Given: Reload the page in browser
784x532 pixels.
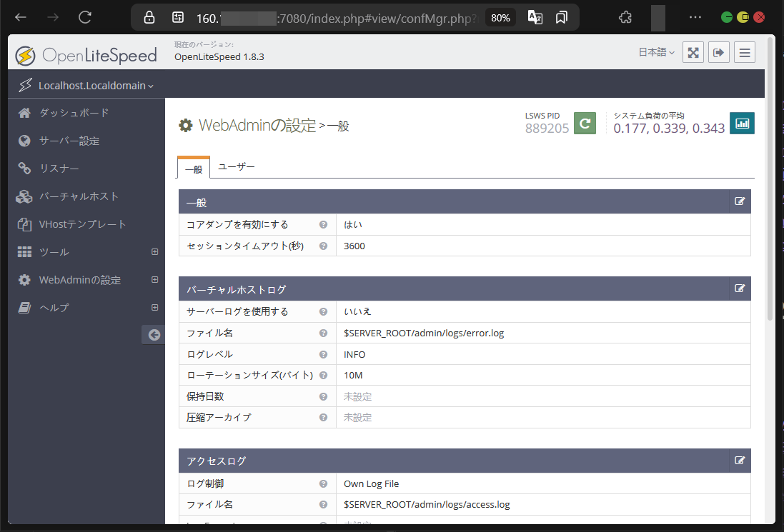Looking at the screenshot, I should coord(85,17).
